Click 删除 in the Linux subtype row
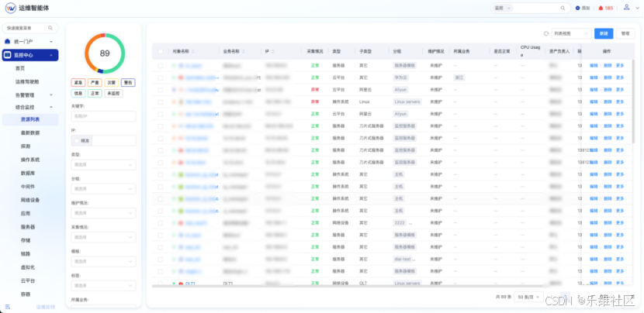This screenshot has height=313, width=644. tap(608, 101)
